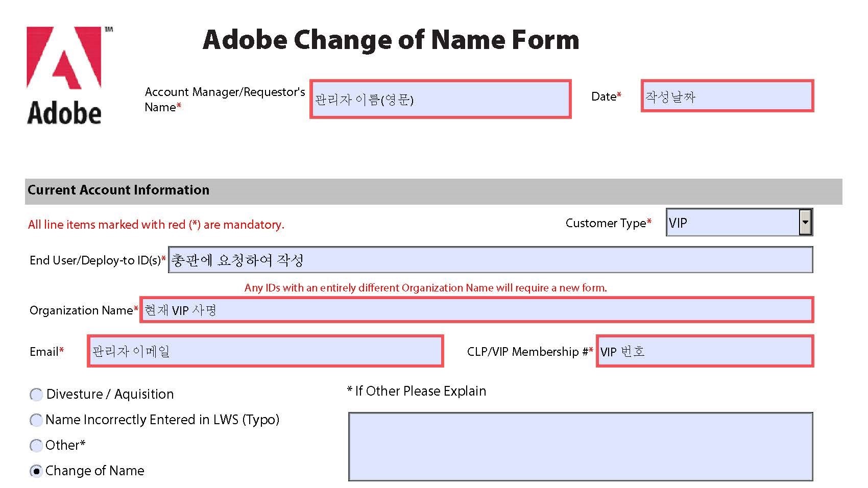Click the 'CLP/VIP Membership #*' label
This screenshot has height=488, width=868.
pos(530,352)
